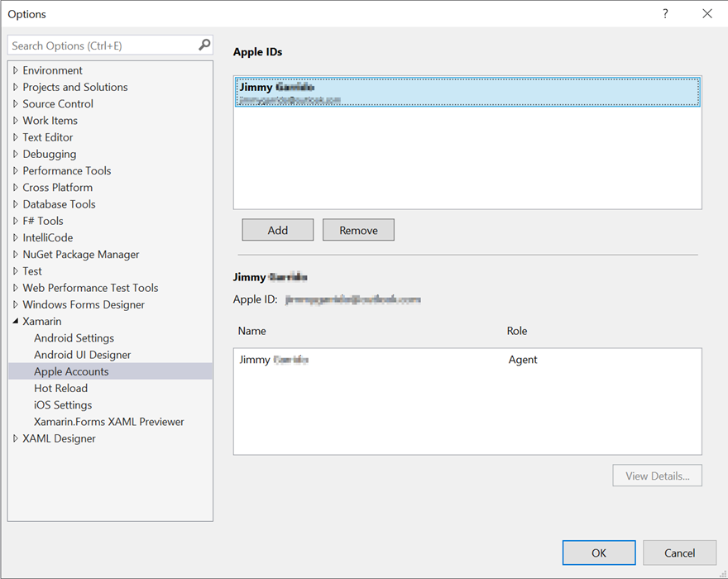Expand the Debugging arrow

pyautogui.click(x=16, y=154)
